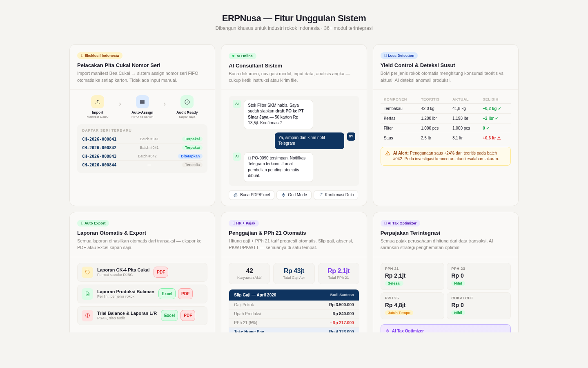Screen dimensions: 588x368
Task: Click the PPH 21 Selesai status badge
Action: pos(394,283)
